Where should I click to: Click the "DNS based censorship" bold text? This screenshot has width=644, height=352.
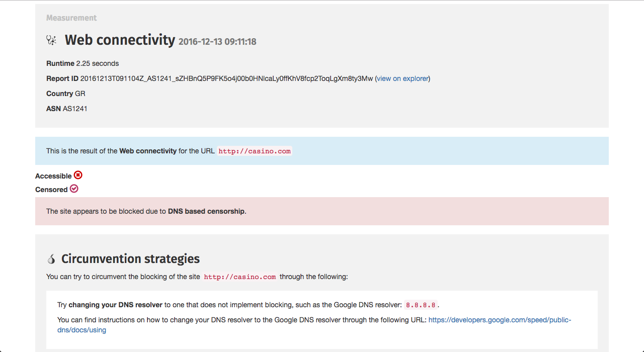[207, 211]
